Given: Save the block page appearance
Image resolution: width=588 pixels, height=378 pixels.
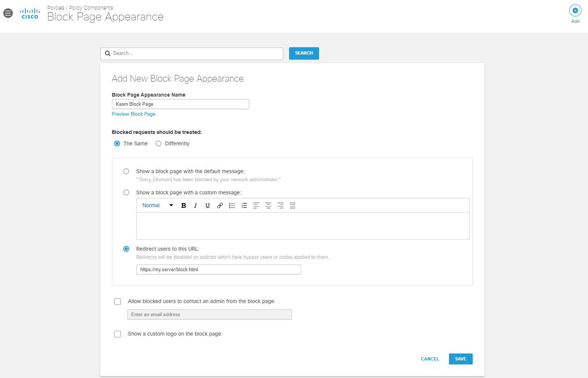Looking at the screenshot, I should [x=460, y=359].
